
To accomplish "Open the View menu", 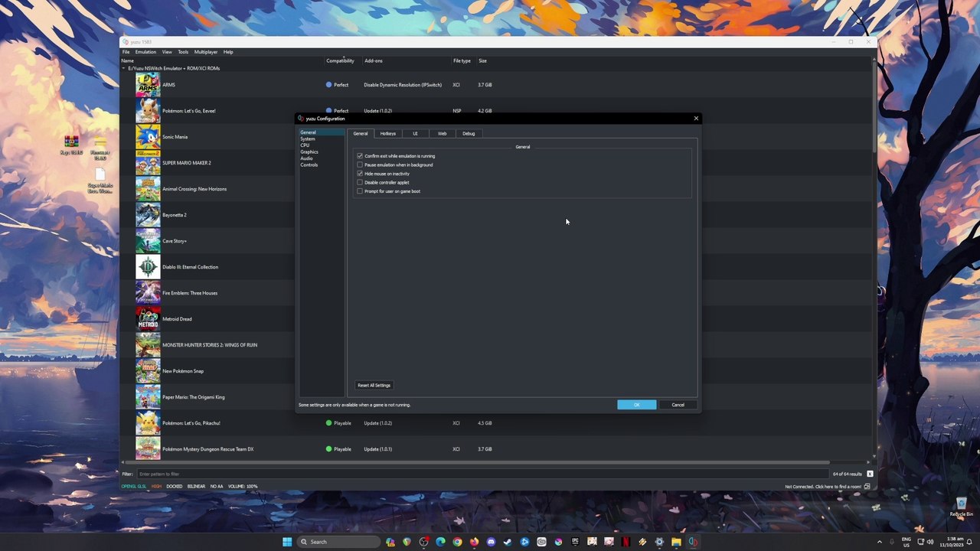I will 167,52.
